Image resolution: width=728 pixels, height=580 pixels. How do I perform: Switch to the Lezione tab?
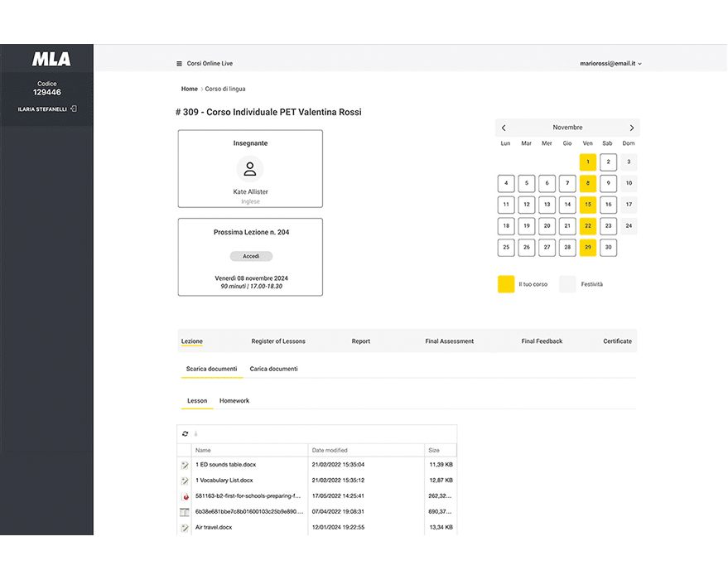click(x=192, y=341)
